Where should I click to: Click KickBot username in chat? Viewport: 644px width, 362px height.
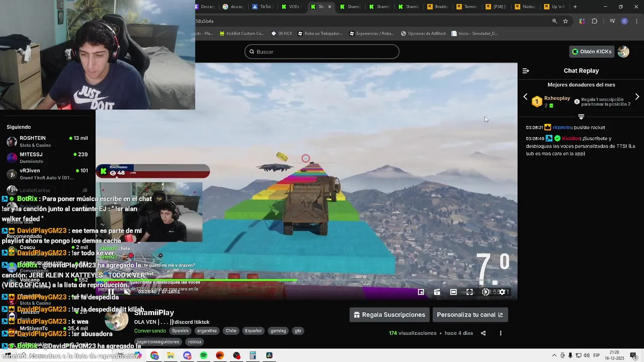pyautogui.click(x=571, y=138)
